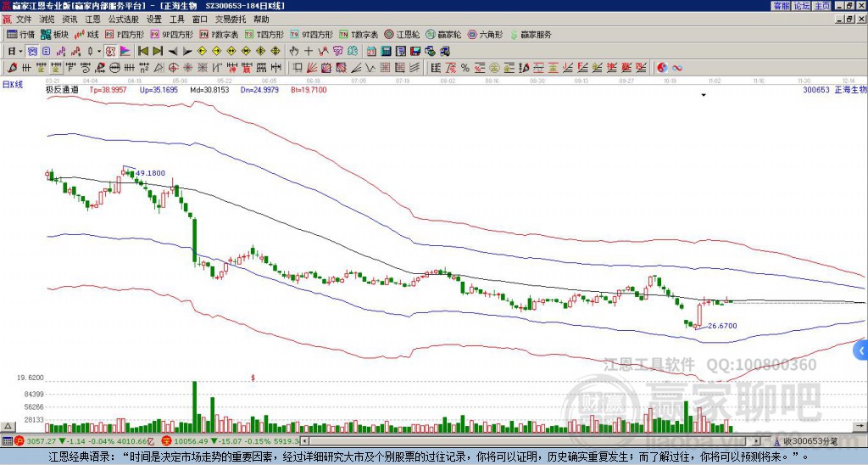Screen dimensions: 868x465
Task: Click the colorful flag icon
Action: 125,52
